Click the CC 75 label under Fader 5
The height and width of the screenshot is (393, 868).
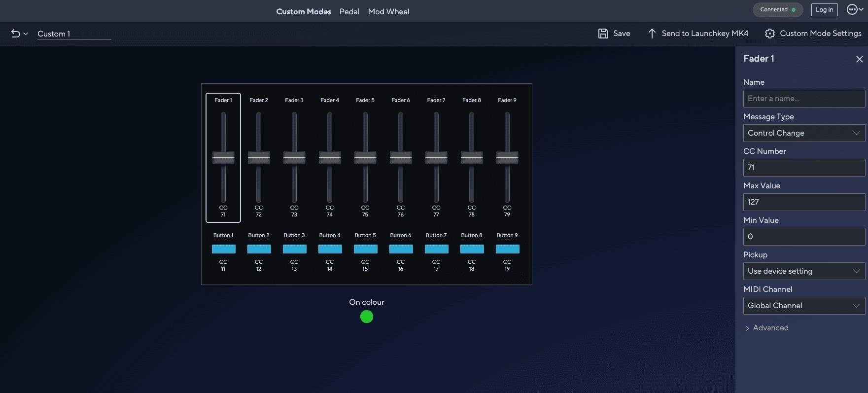click(365, 211)
